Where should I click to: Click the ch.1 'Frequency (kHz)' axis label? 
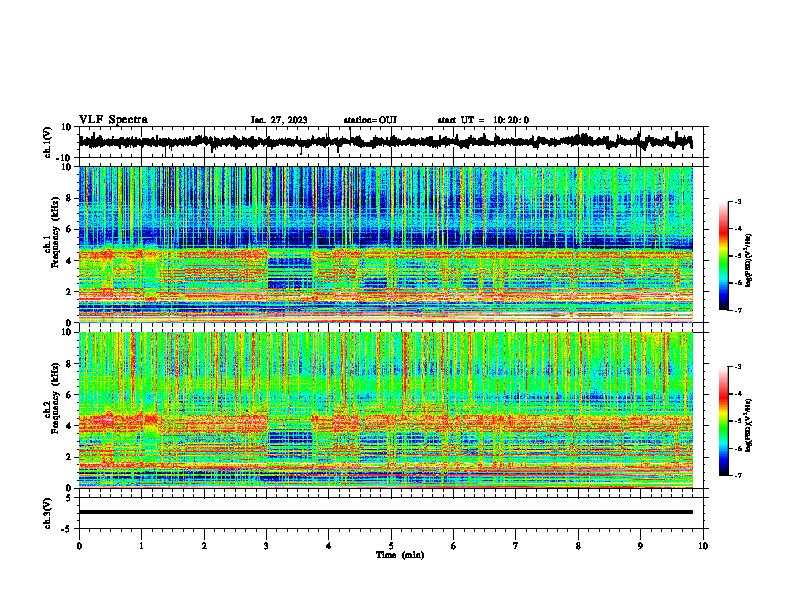click(55, 233)
